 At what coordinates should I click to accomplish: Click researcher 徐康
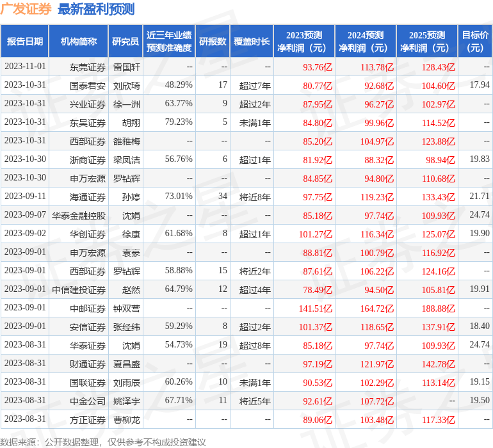tap(131, 234)
